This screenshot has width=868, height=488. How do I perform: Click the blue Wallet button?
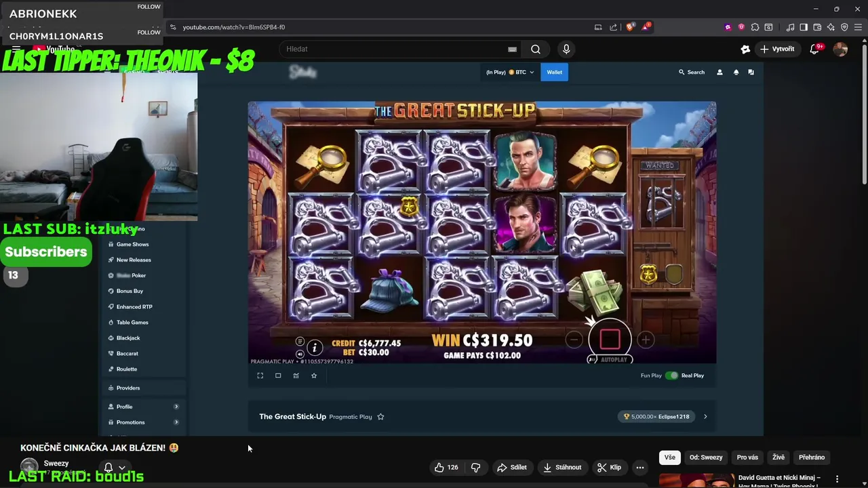(555, 72)
